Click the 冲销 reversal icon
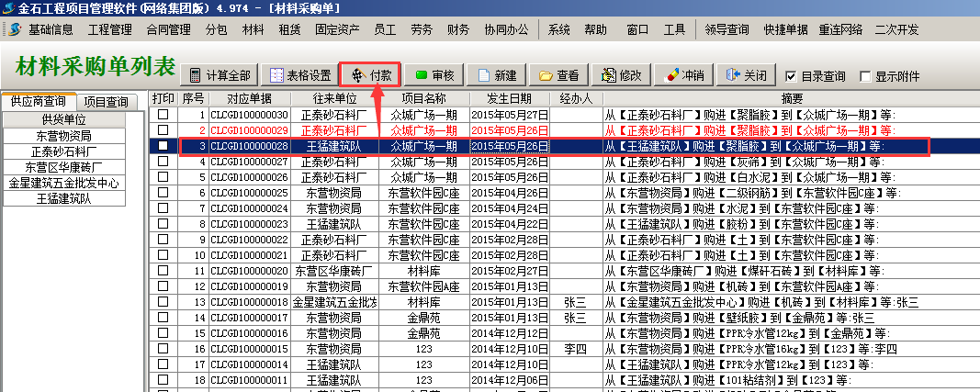This screenshot has height=392, width=980. (672, 75)
